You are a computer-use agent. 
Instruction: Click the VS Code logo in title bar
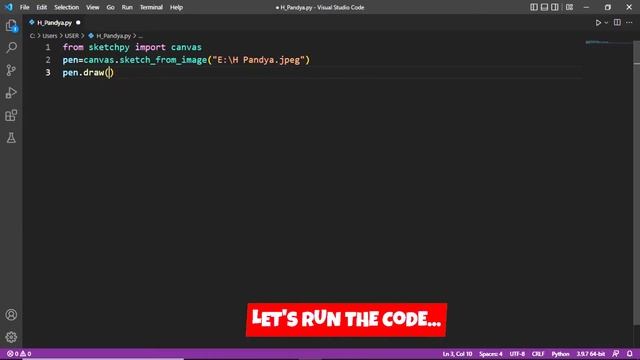tap(9, 7)
